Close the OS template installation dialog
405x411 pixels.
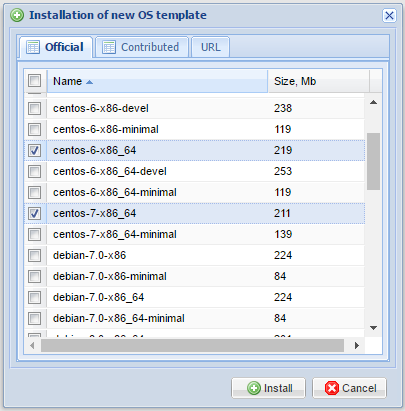(x=389, y=15)
